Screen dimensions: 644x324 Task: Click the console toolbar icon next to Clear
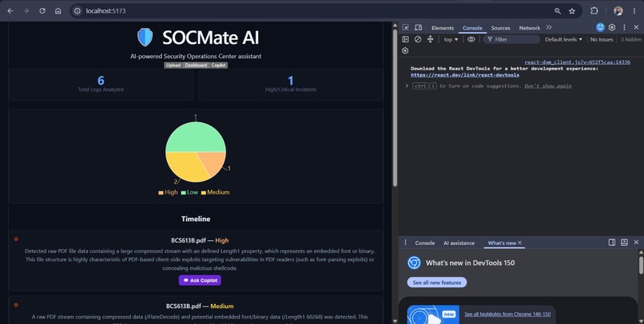(430, 39)
